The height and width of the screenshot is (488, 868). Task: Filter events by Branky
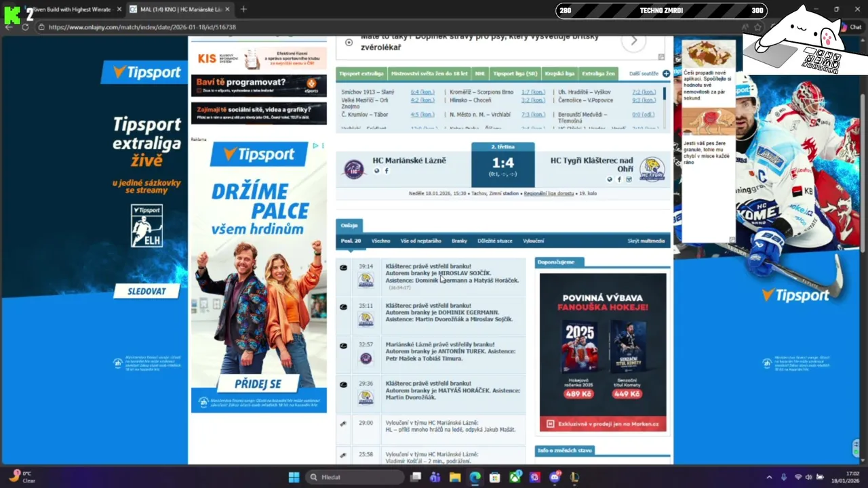point(459,241)
